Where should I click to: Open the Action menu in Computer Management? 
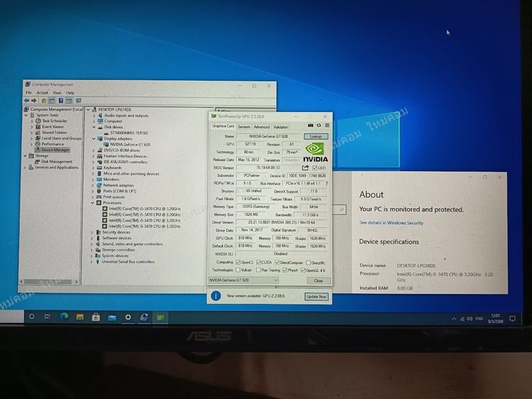pos(43,93)
